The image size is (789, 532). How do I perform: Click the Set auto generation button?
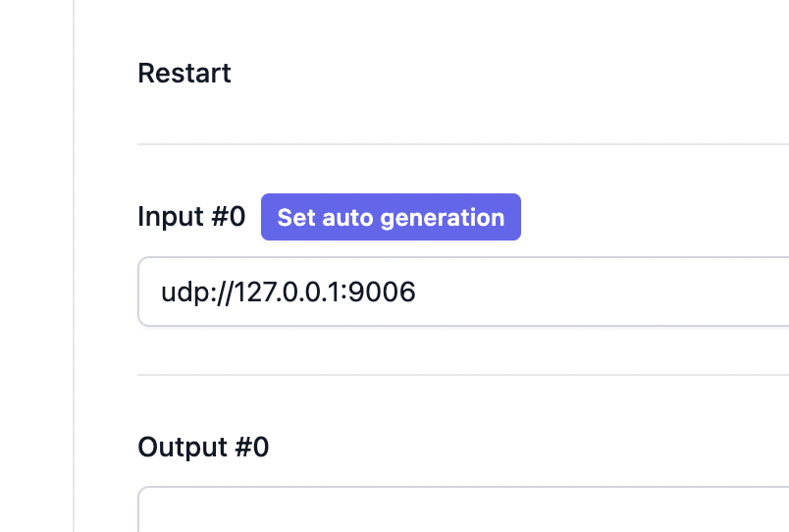tap(391, 217)
